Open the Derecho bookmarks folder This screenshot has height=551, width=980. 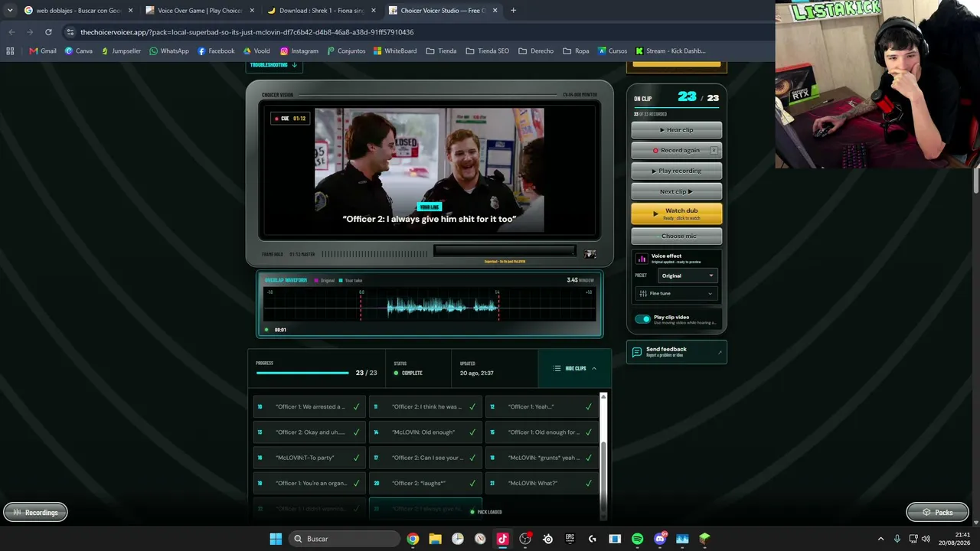(x=535, y=51)
